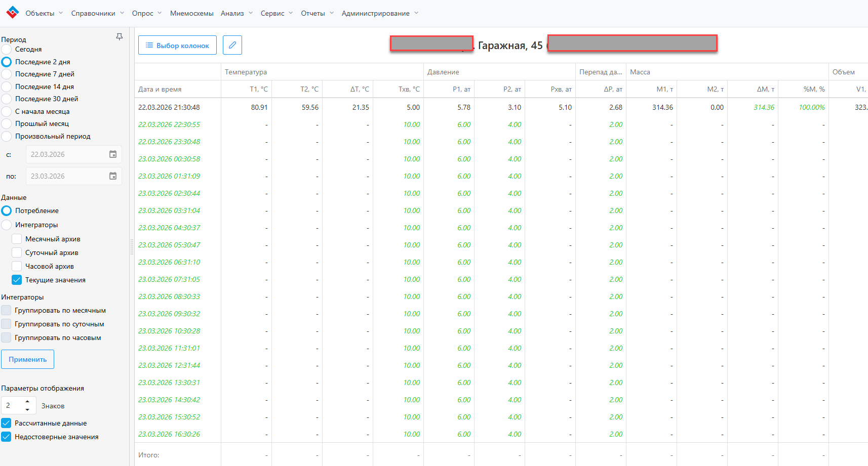Open the 'Мнемосхемы' menu item
Image resolution: width=868 pixels, height=466 pixels.
191,13
